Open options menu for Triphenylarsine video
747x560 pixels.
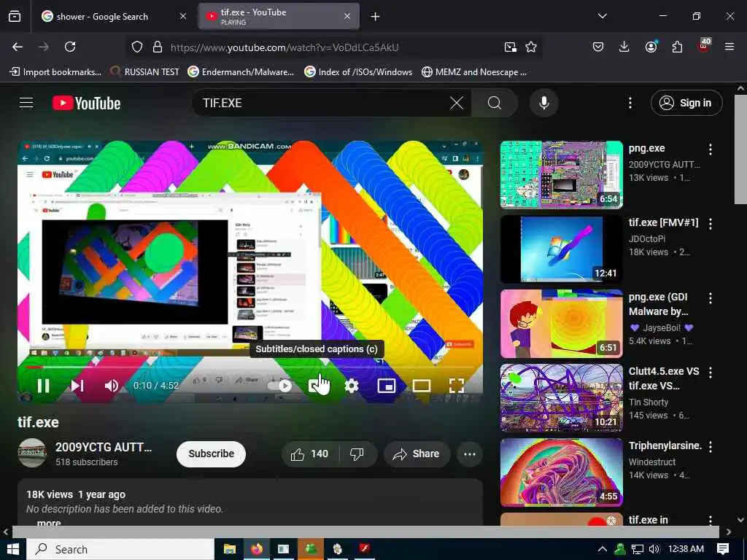point(711,447)
